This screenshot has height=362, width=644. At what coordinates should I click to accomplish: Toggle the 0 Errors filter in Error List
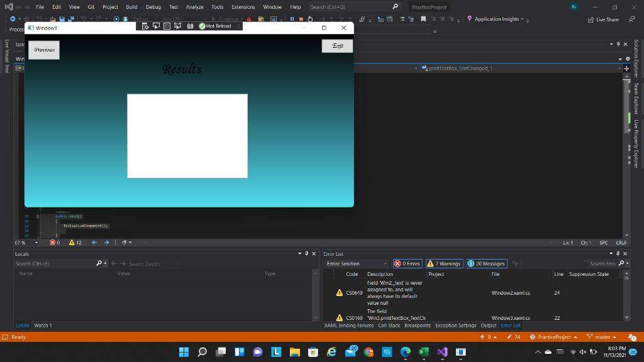tap(408, 263)
